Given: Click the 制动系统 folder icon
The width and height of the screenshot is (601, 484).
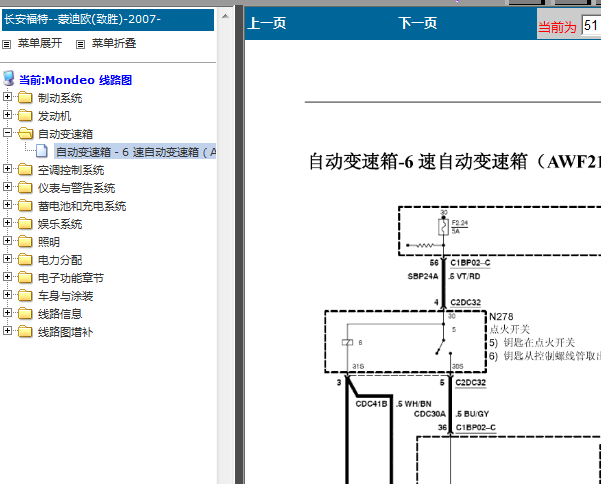Looking at the screenshot, I should point(25,98).
